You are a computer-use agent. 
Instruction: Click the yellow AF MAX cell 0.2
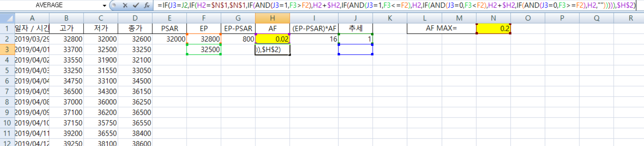click(493, 29)
